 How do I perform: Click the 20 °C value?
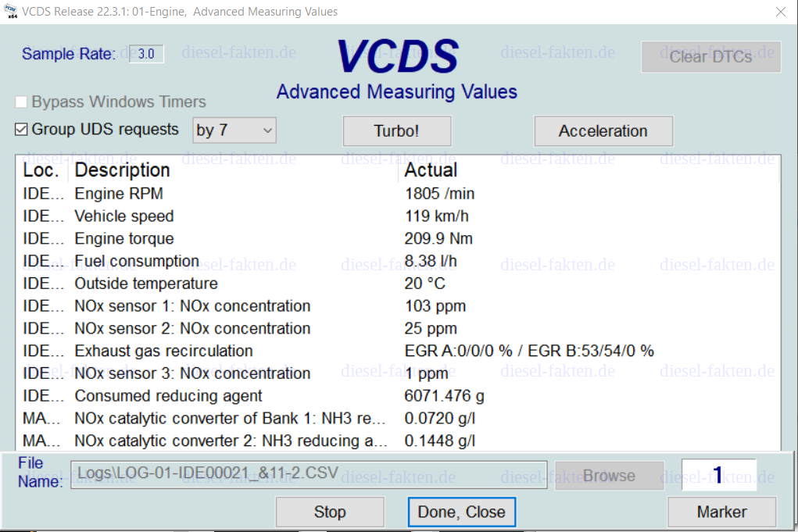425,284
